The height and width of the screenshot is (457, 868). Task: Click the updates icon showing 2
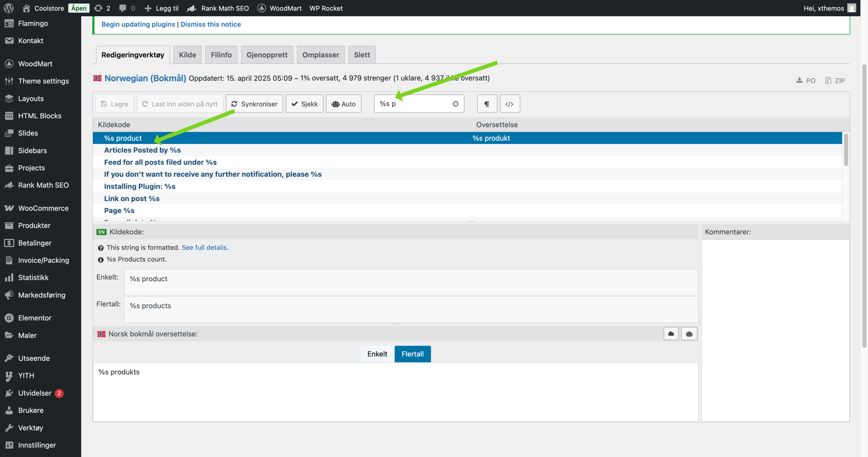(x=102, y=8)
